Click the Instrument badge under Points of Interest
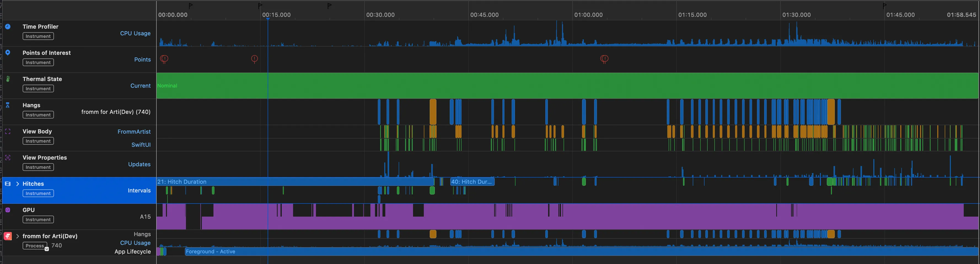980x264 pixels. 38,62
